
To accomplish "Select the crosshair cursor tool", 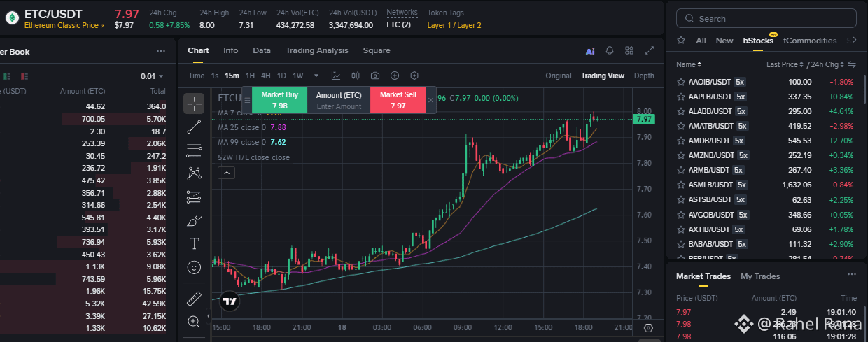I will (194, 104).
